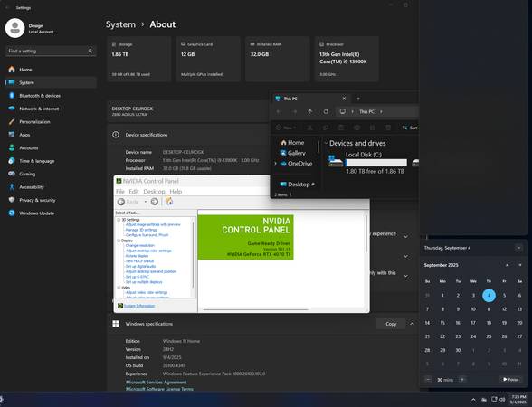This screenshot has height=407, width=532.
Task: Open Desktop in File Explorer sidebar
Action: tap(298, 185)
